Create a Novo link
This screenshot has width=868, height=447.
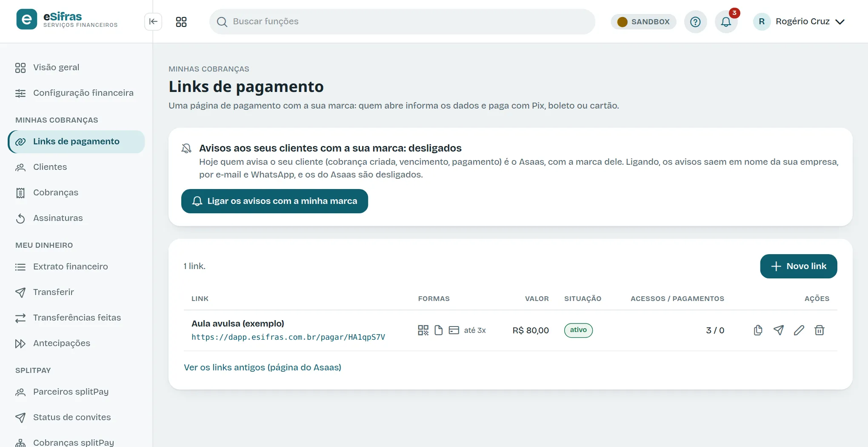tap(799, 266)
